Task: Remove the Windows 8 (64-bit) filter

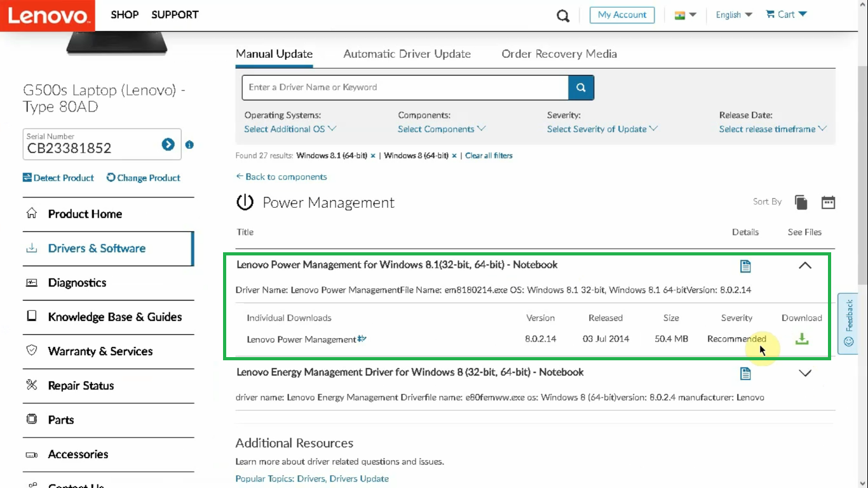Action: [454, 156]
